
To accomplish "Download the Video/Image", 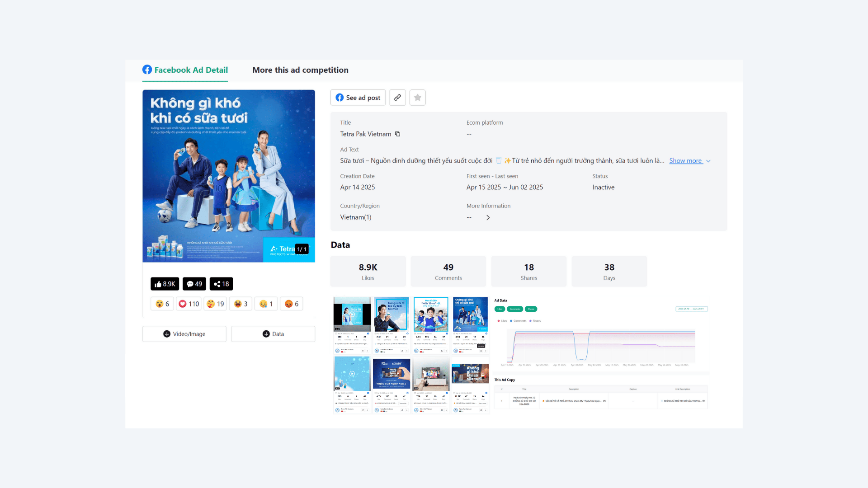I will [x=184, y=334].
